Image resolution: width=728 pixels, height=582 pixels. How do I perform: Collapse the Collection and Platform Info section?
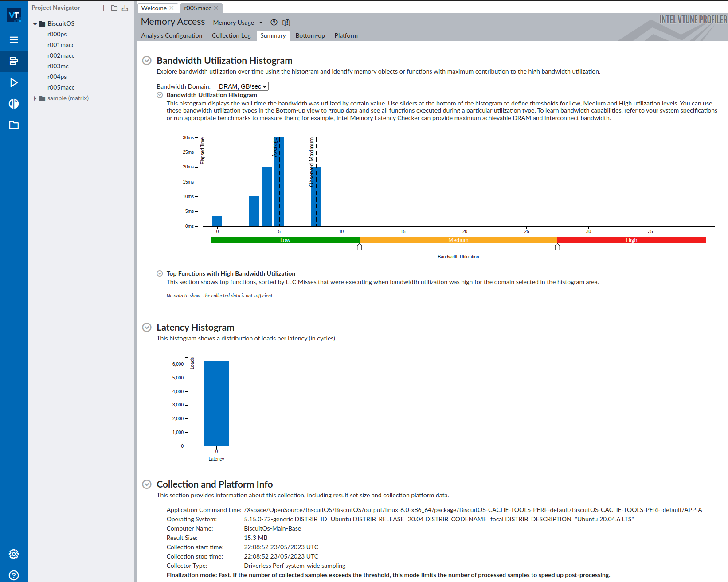(x=147, y=484)
